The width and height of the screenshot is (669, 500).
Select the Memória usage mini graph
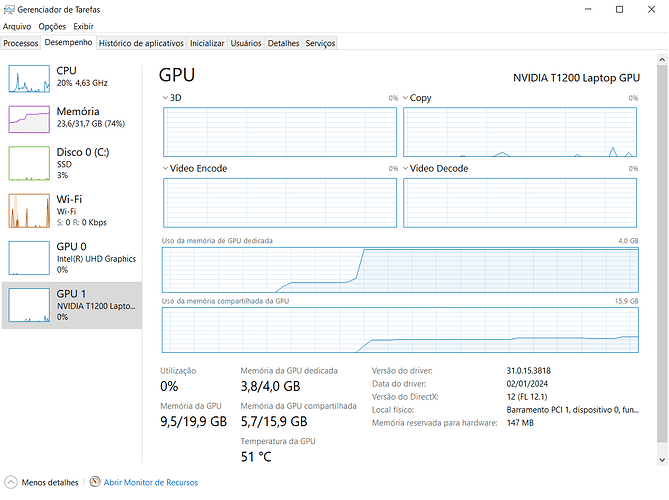[29, 119]
